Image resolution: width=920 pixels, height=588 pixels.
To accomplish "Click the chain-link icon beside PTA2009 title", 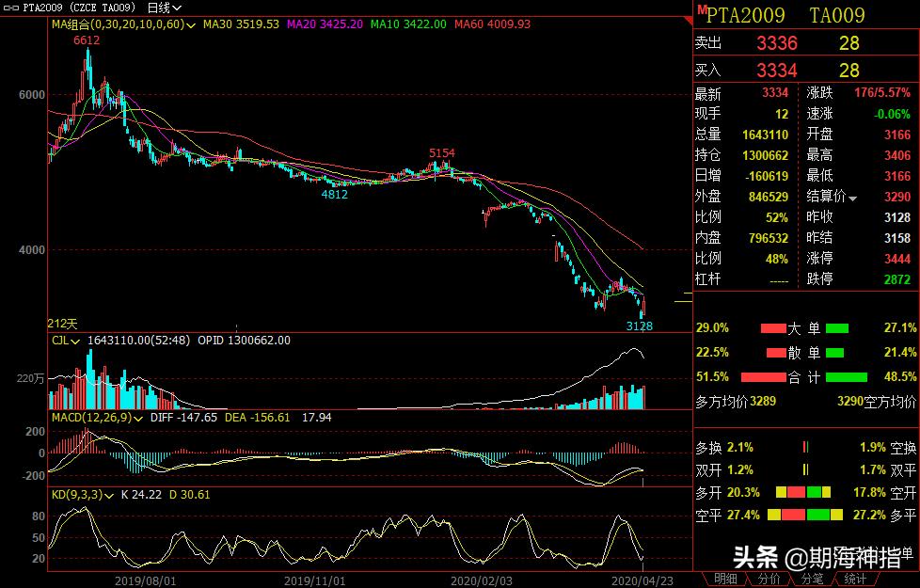I will [x=11, y=8].
